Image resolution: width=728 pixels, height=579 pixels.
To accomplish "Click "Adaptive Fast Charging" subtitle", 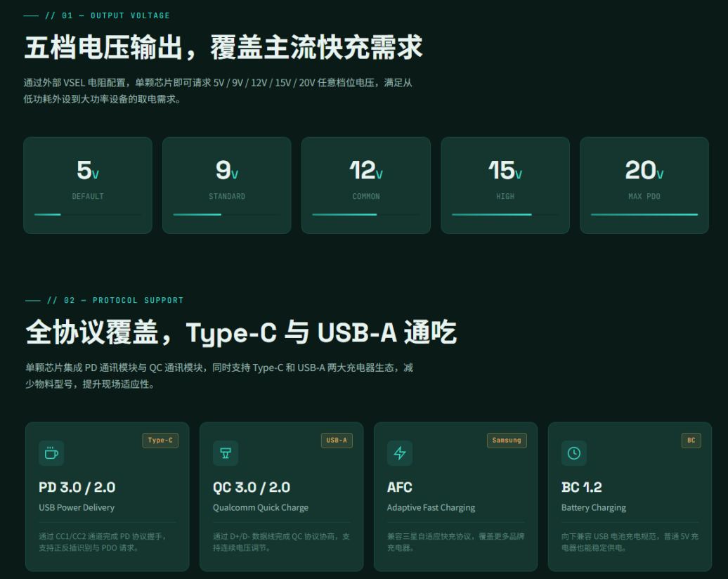I will click(x=431, y=507).
